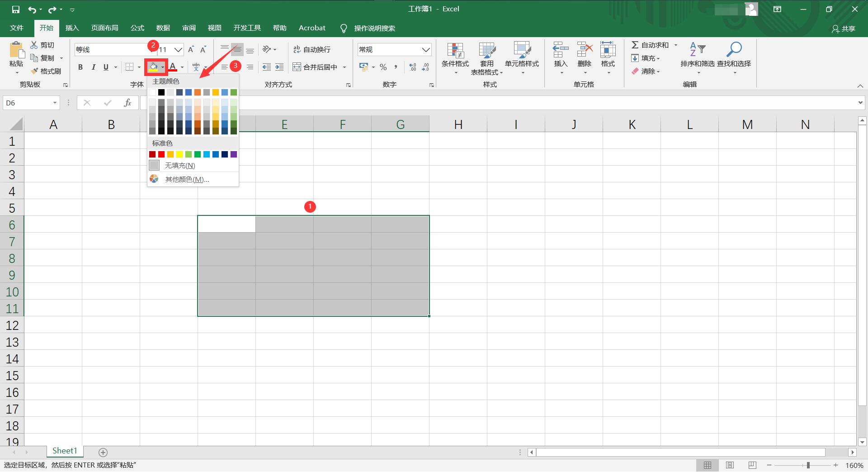Open Format as Table (套用表格格式)
The width and height of the screenshot is (868, 472).
click(487, 58)
